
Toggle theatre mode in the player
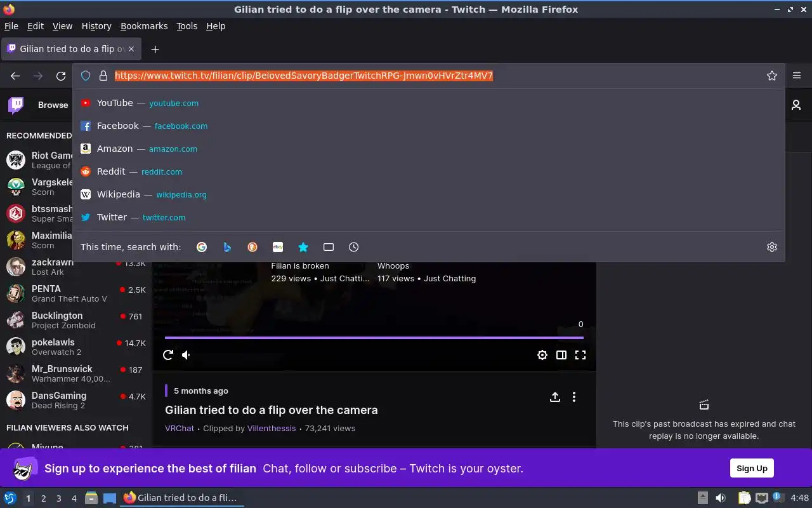pyautogui.click(x=561, y=355)
